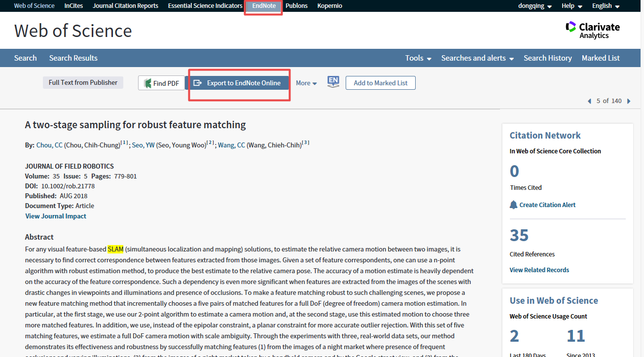
Task: Open author Chou, CC link
Action: (49, 145)
